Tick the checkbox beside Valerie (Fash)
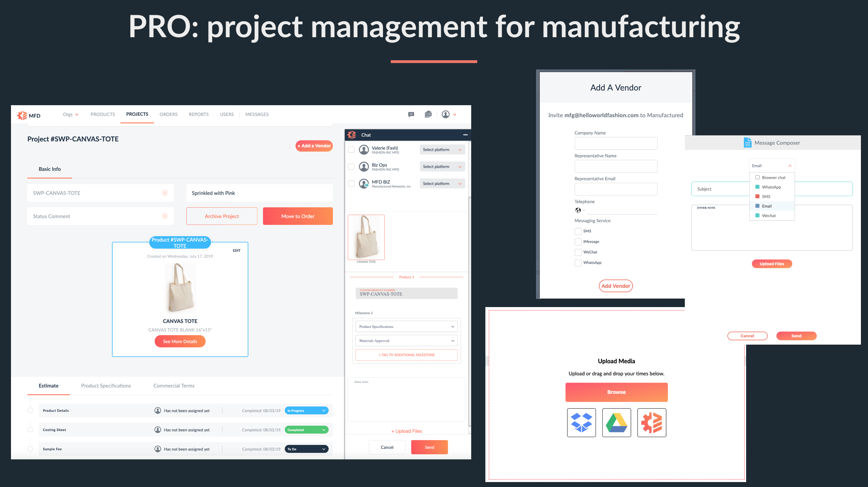 click(351, 150)
